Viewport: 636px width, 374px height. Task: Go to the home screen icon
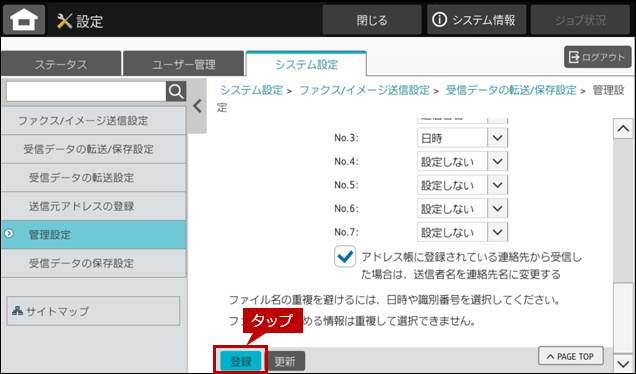tap(24, 19)
